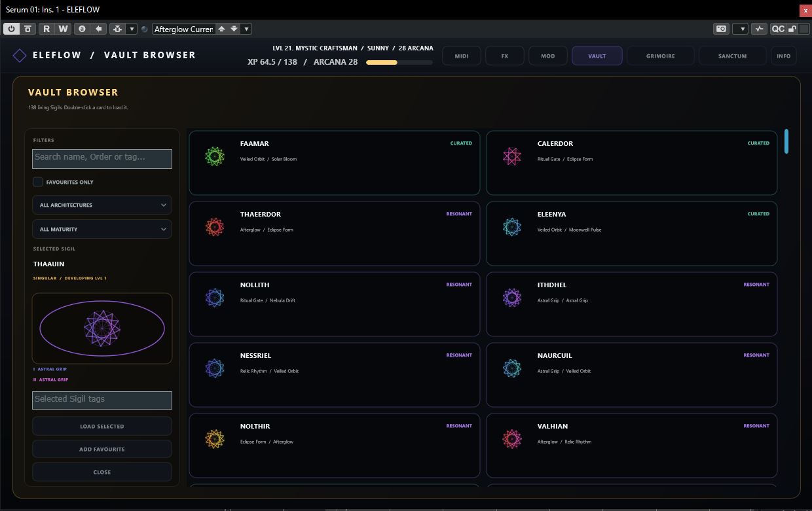The image size is (812, 511).
Task: Click the purple ITHDHEL sigil icon
Action: pyautogui.click(x=512, y=297)
